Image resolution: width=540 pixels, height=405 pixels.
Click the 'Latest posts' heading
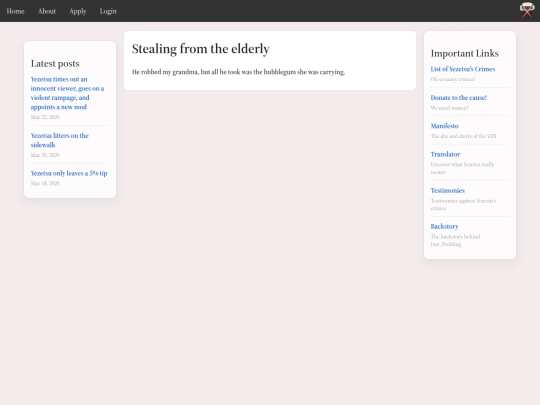(55, 64)
